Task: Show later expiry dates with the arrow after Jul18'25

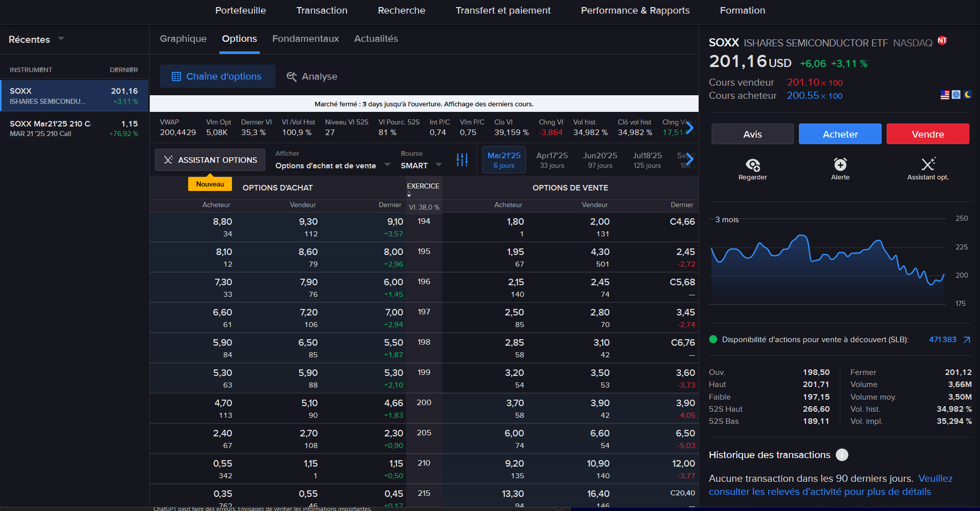Action: point(689,160)
